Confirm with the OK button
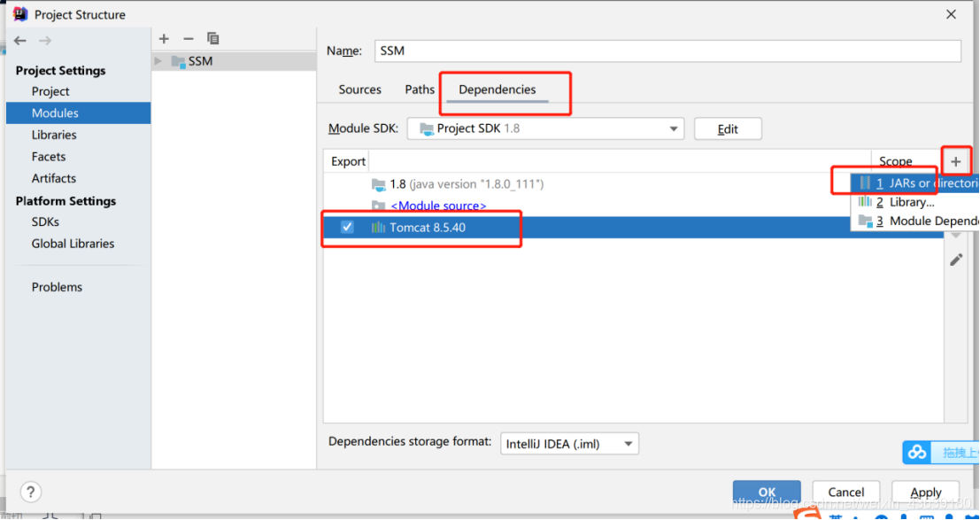The height and width of the screenshot is (520, 980). (767, 492)
